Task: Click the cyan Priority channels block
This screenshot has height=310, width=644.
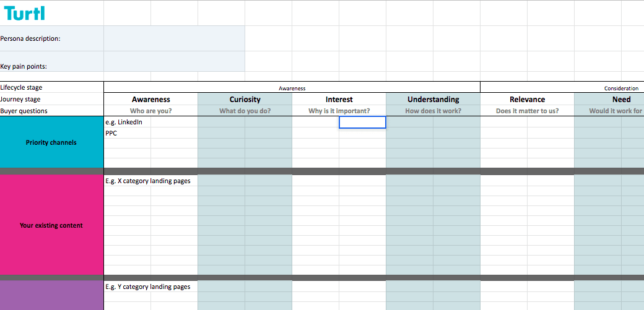Action: (51, 142)
